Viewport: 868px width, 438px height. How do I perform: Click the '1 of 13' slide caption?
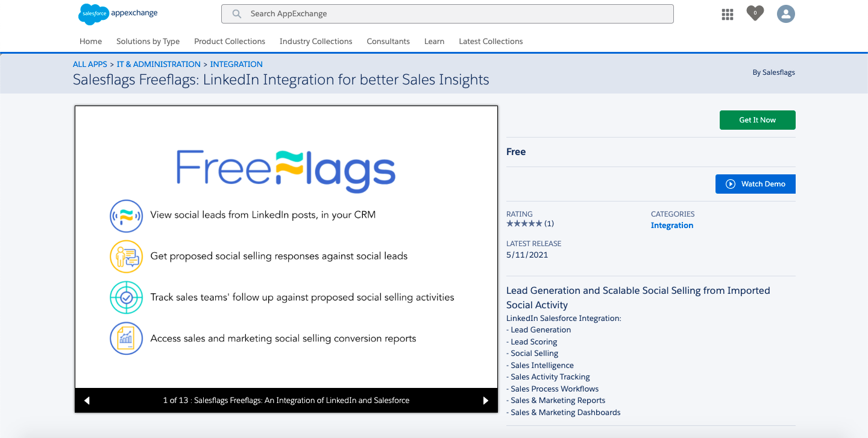286,401
